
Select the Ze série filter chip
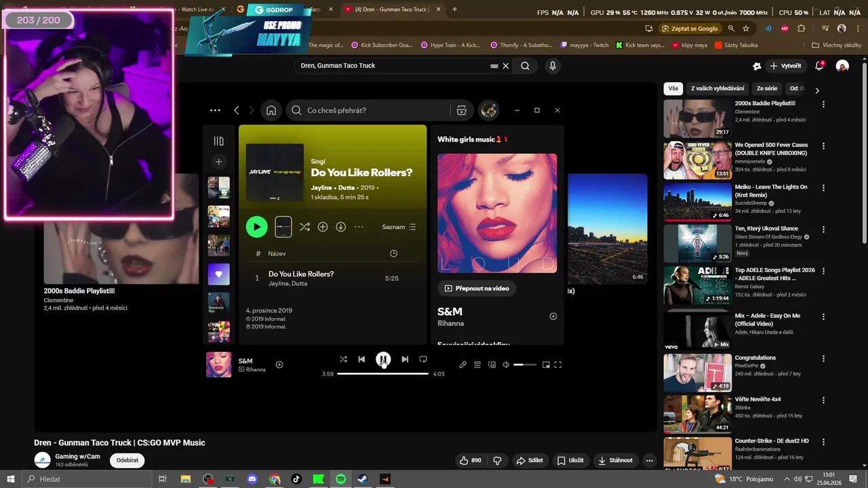point(767,88)
